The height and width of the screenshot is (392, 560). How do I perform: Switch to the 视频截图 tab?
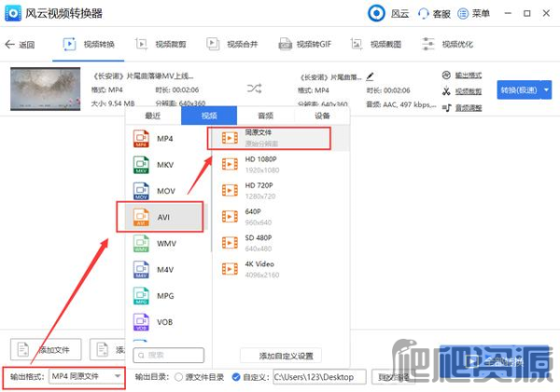376,44
